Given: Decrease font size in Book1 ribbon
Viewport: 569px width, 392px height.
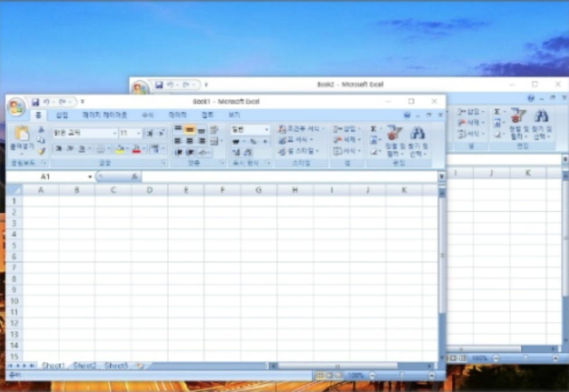Looking at the screenshot, I should coord(161,133).
